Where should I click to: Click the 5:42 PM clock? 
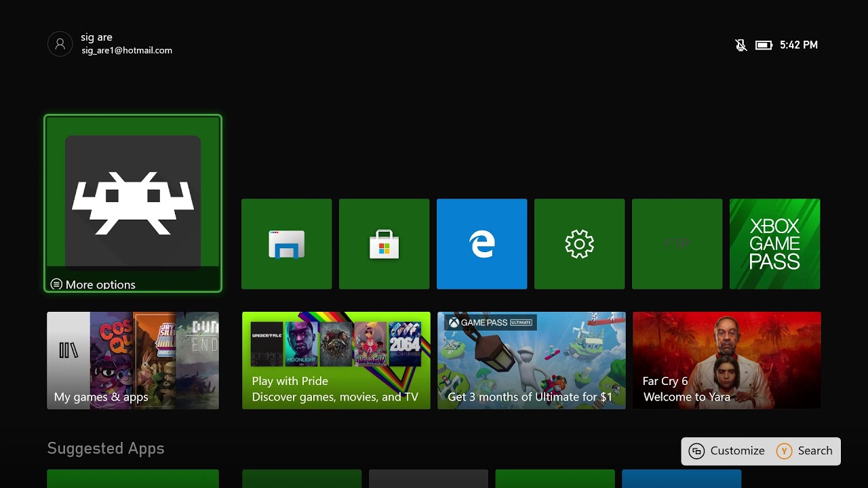[799, 45]
